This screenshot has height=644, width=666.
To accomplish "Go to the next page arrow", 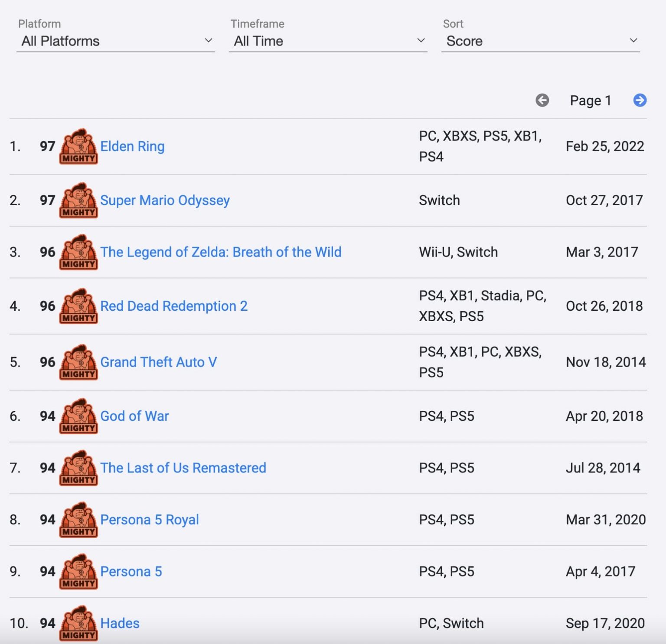I will coord(640,100).
